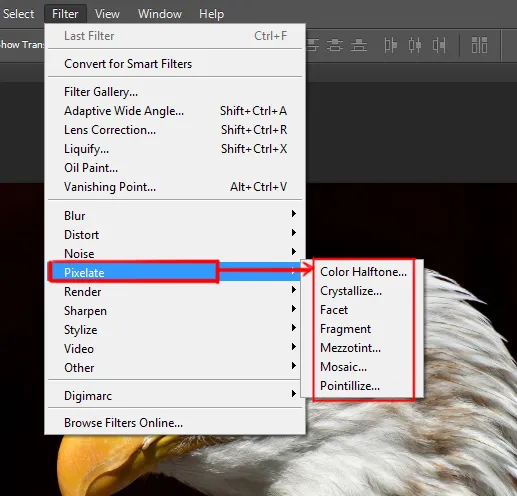Open the Select menu

tap(18, 14)
